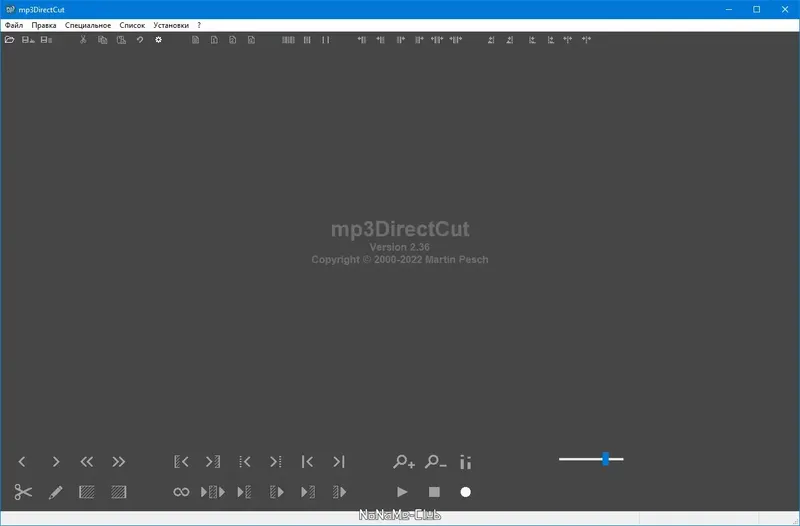Go to the file end with the solid-bar right arrow
The width and height of the screenshot is (800, 526).
point(339,462)
